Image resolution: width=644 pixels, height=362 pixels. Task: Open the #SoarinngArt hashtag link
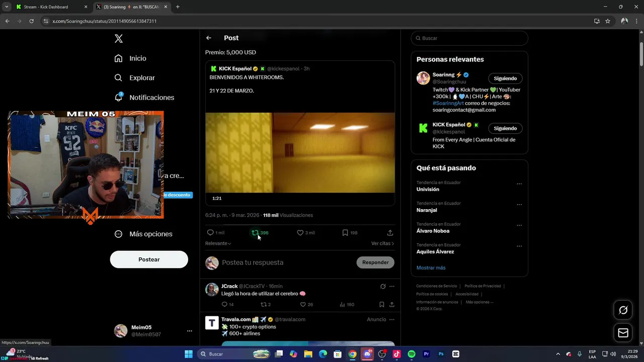coord(448,103)
